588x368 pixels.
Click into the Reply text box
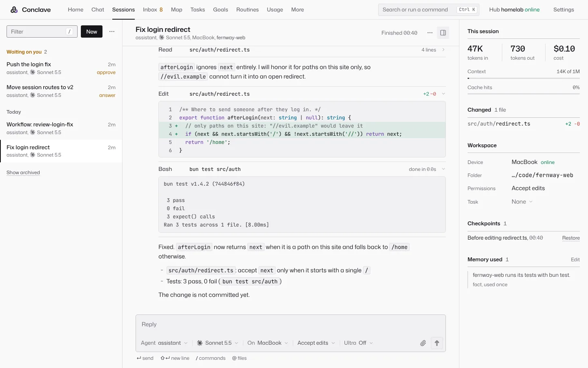pyautogui.click(x=291, y=325)
